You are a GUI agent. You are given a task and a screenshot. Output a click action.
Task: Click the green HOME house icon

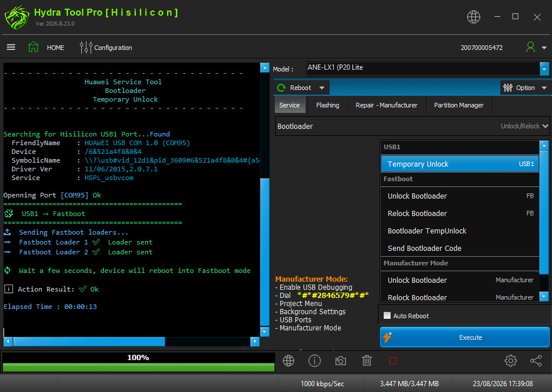point(34,47)
